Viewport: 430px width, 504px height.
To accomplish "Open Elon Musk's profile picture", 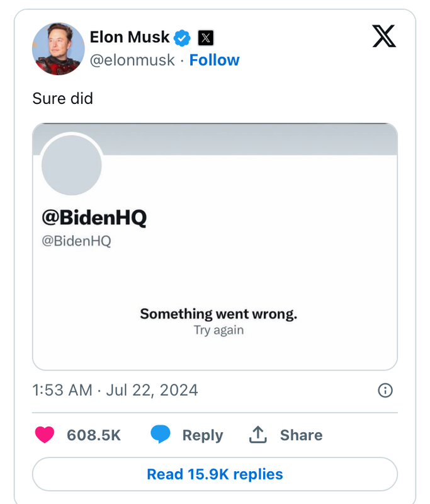I will (59, 49).
